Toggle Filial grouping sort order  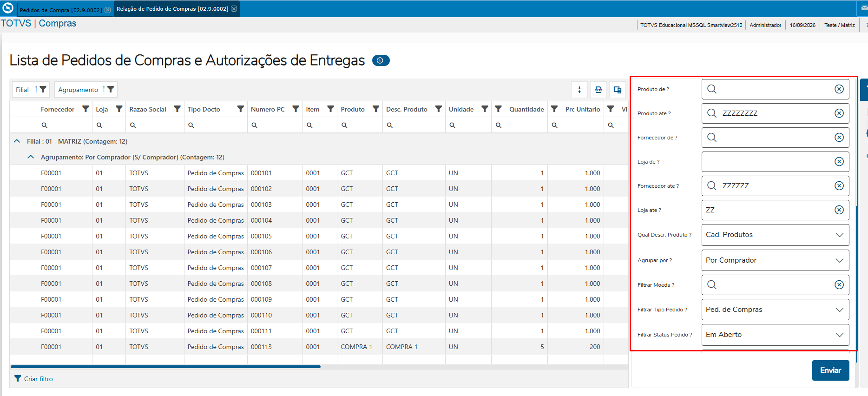pyautogui.click(x=36, y=89)
